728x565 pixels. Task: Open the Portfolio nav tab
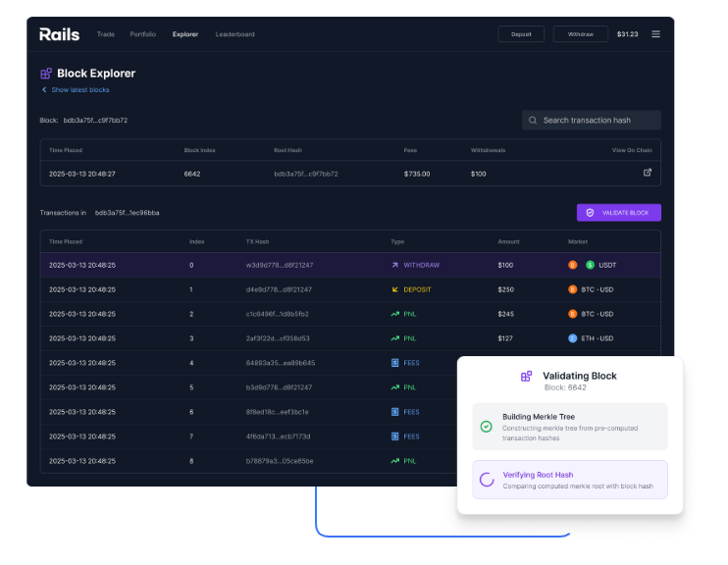[x=143, y=34]
